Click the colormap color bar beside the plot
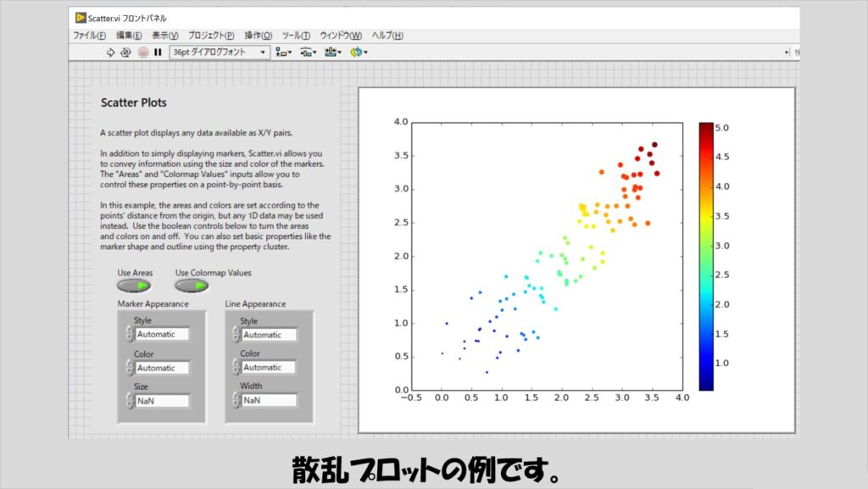868x489 pixels. pos(706,256)
